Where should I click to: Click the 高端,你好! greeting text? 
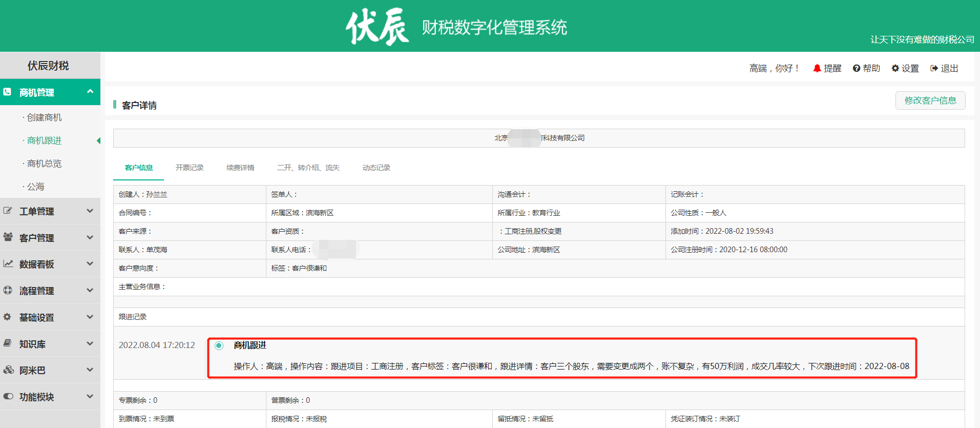pos(775,68)
